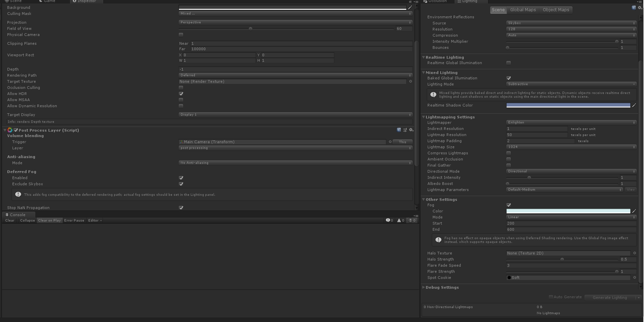Click the Realtime Shadow Color eyedropper icon
Screen dimensions: 644x322
pyautogui.click(x=634, y=105)
